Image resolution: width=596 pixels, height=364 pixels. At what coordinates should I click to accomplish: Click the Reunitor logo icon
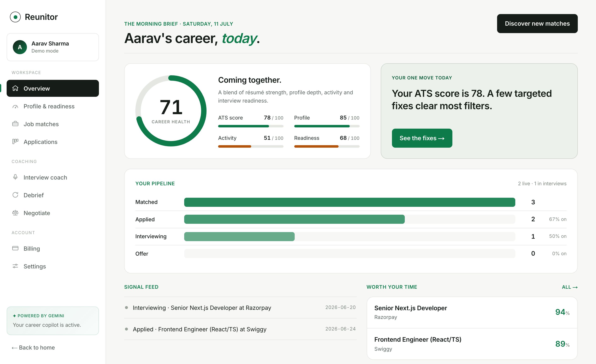tap(15, 17)
